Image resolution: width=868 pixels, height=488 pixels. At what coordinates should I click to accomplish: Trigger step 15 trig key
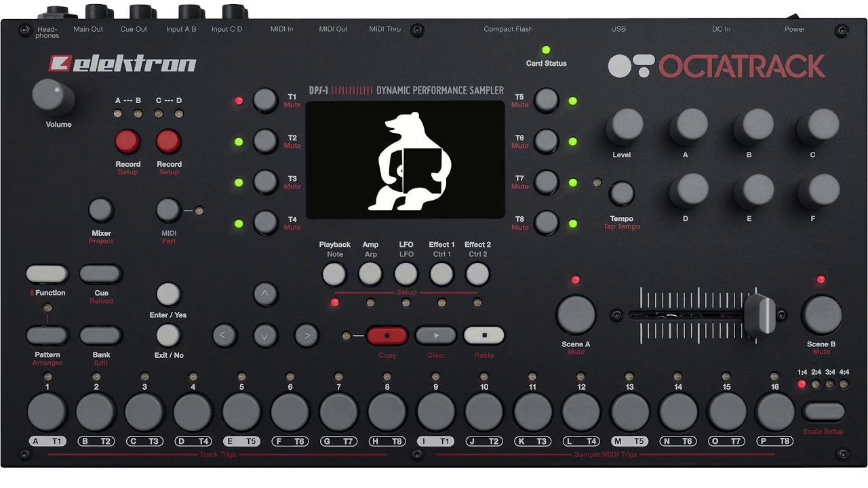[x=727, y=412]
